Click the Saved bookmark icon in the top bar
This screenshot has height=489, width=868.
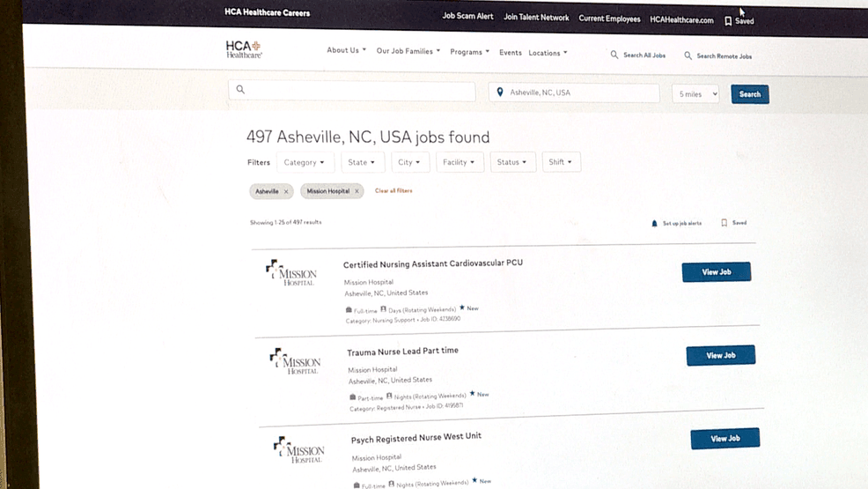[x=728, y=21]
